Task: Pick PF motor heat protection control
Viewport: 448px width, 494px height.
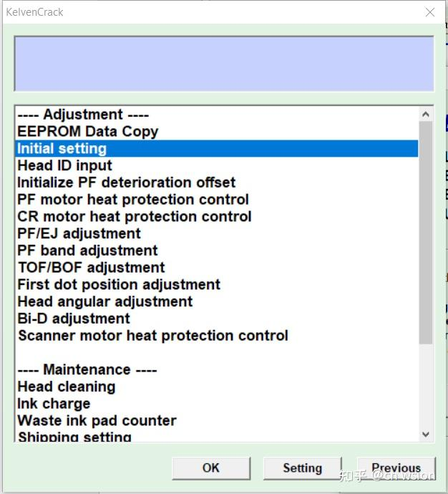Action: (132, 200)
